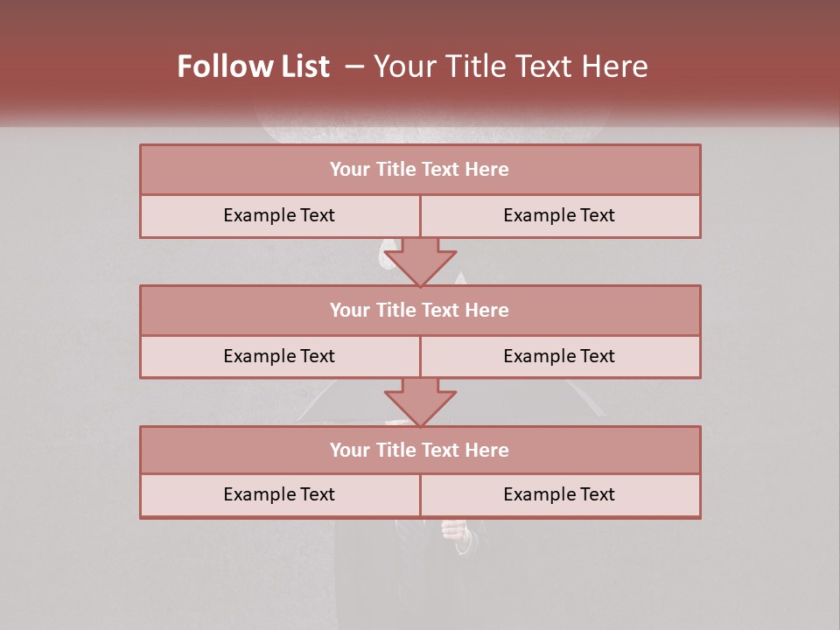Click the third block's left Example Text cell
This screenshot has width=840, height=630.
(280, 495)
